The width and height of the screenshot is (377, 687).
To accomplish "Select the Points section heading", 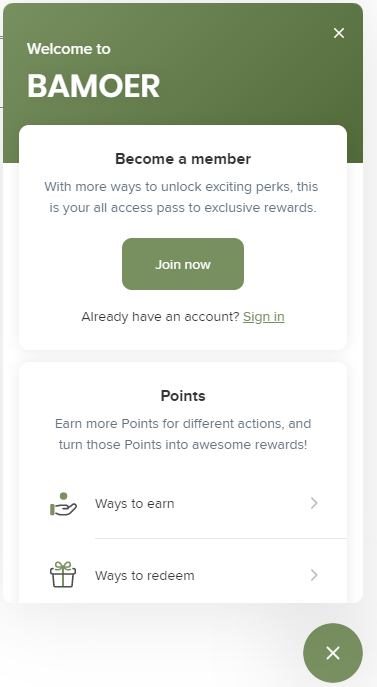I will 183,396.
